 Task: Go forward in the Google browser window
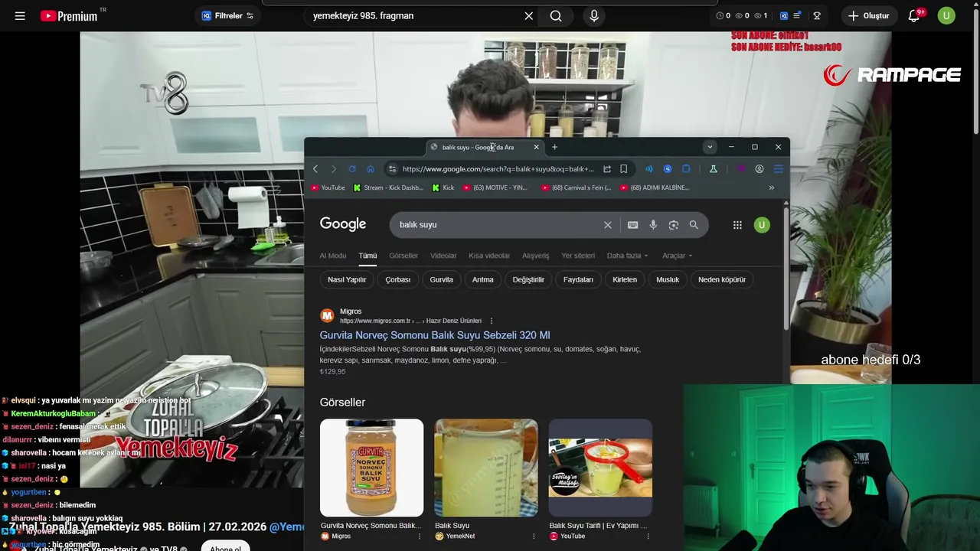pyautogui.click(x=333, y=169)
